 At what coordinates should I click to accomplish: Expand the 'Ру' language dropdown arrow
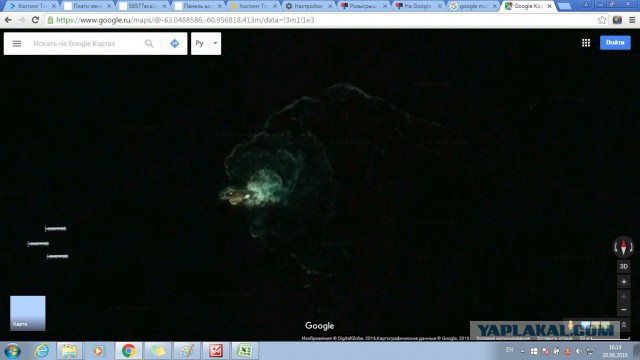215,43
